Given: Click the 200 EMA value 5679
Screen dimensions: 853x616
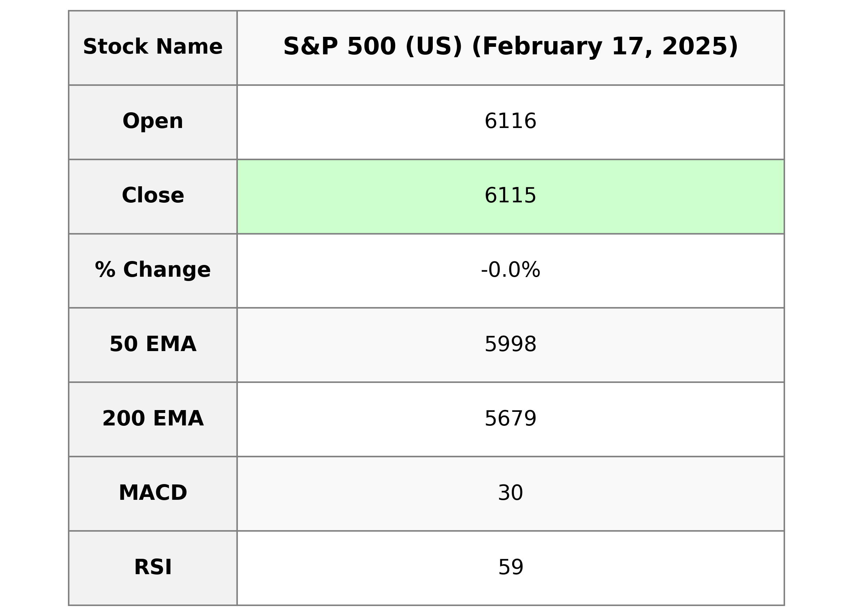Looking at the screenshot, I should pos(510,419).
